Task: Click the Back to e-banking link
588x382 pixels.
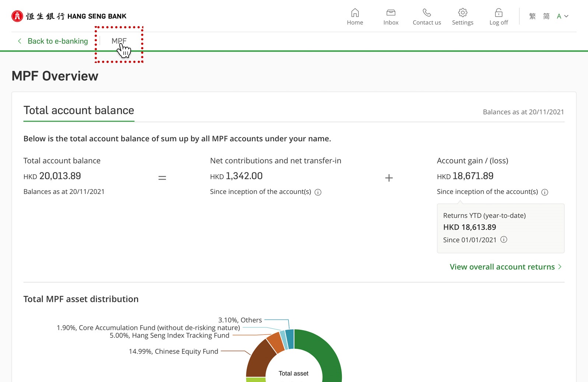Action: [53, 41]
